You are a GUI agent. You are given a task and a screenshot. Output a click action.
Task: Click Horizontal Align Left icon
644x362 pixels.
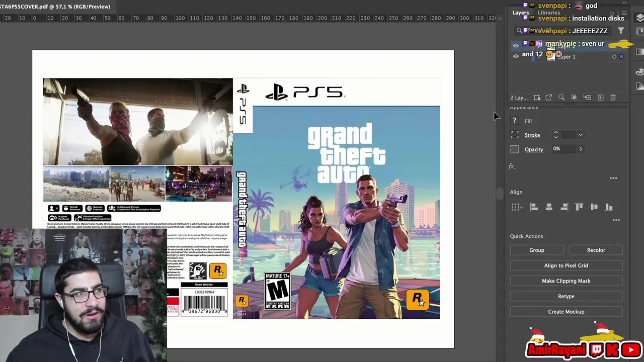click(534, 207)
